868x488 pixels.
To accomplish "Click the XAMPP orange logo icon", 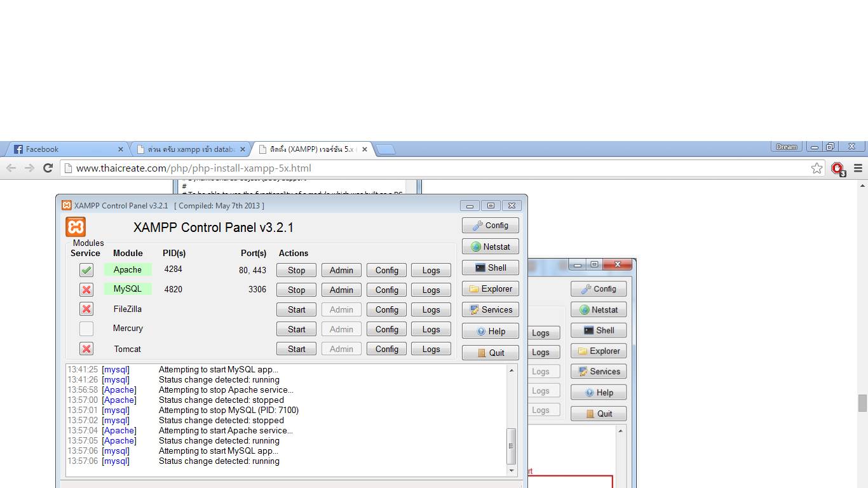I will (x=76, y=227).
